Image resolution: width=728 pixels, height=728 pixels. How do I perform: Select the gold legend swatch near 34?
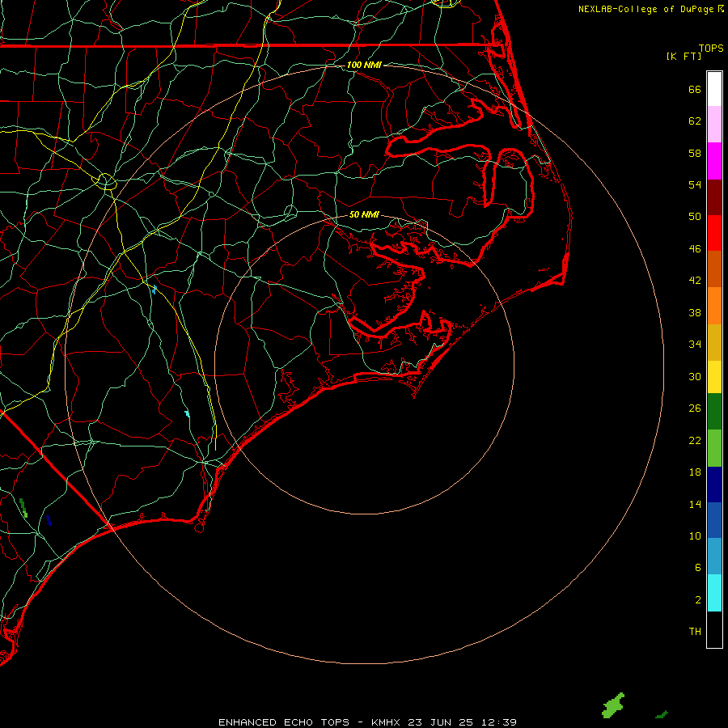(x=714, y=342)
